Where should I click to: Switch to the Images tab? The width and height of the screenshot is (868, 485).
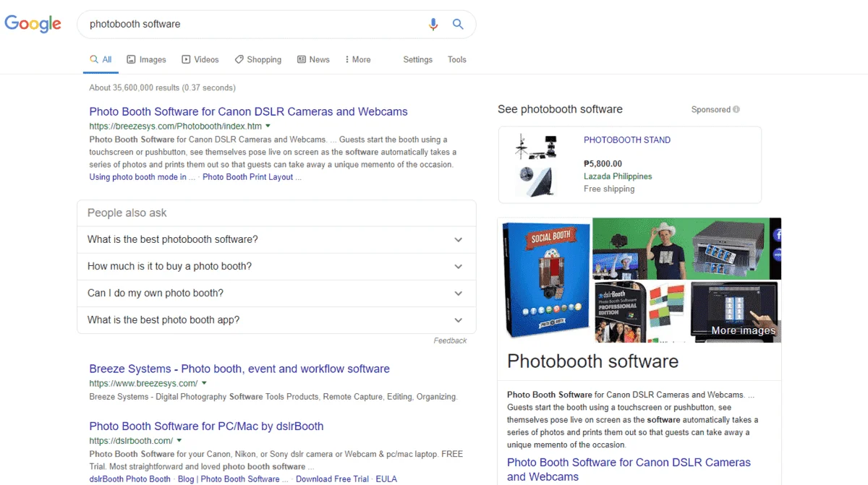(x=147, y=60)
